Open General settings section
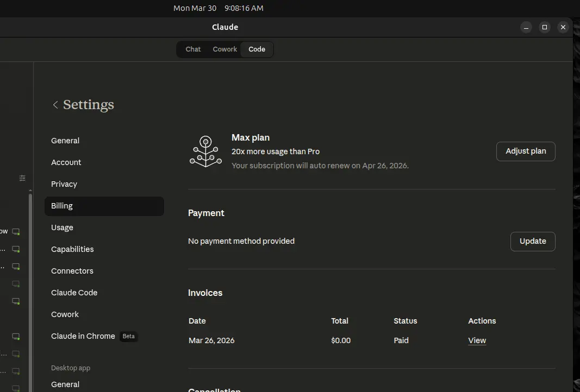Viewport: 580px width, 392px height. (x=104, y=141)
